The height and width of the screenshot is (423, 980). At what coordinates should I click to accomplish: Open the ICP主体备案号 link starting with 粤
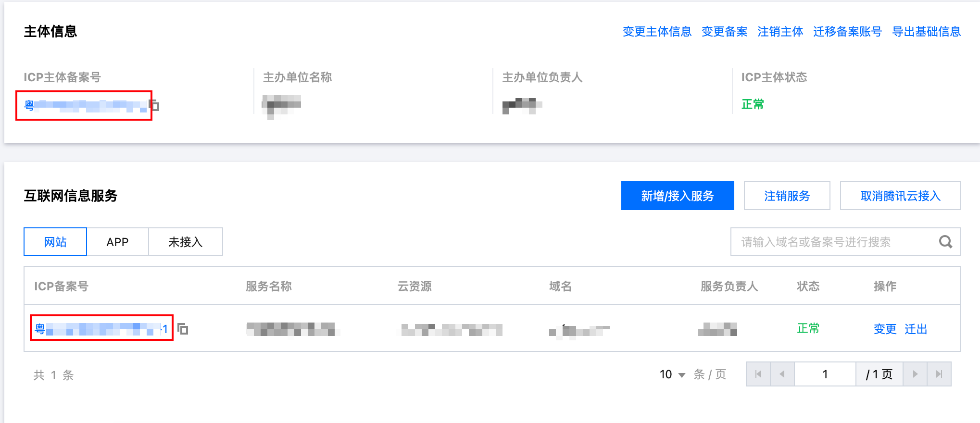pyautogui.click(x=86, y=105)
